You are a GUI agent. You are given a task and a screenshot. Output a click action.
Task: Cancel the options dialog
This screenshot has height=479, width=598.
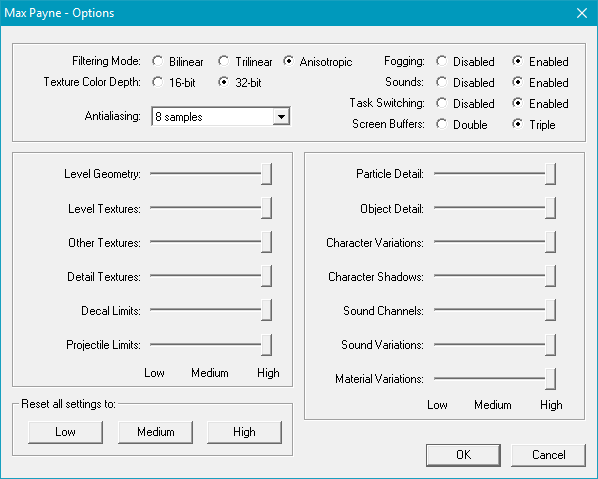click(548, 455)
